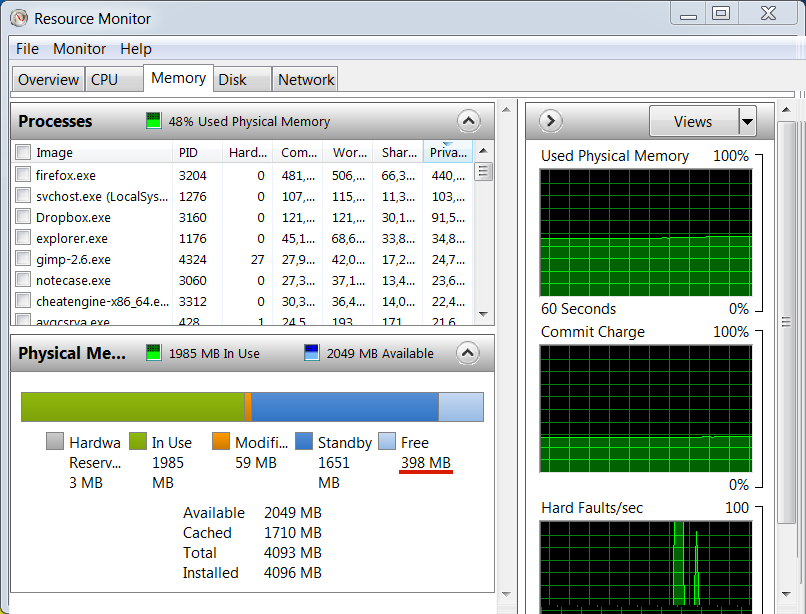Collapse the Processes section
Viewport: 806px width, 614px height.
click(469, 121)
